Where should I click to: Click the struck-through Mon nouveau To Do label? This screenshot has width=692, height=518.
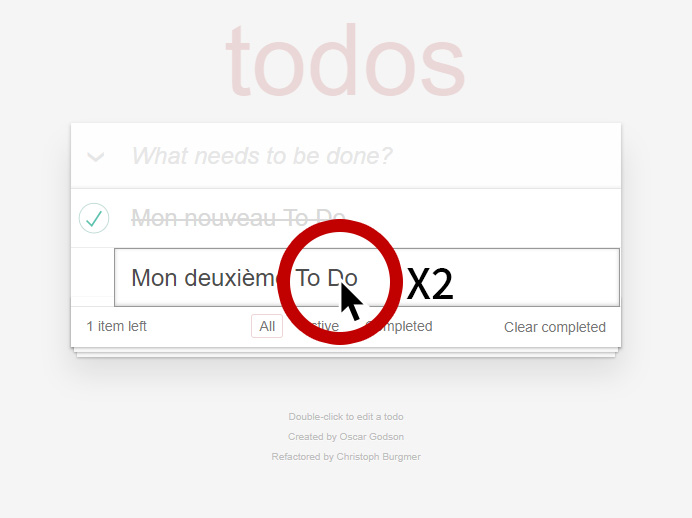click(x=238, y=218)
